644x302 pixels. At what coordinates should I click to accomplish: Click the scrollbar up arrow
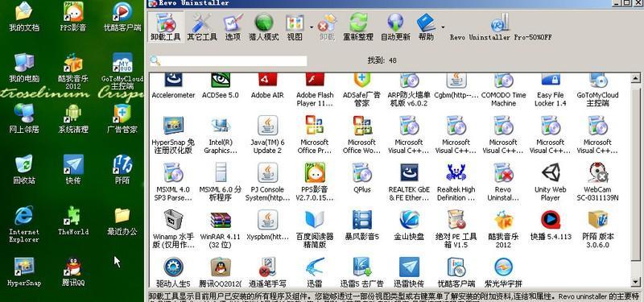635,77
